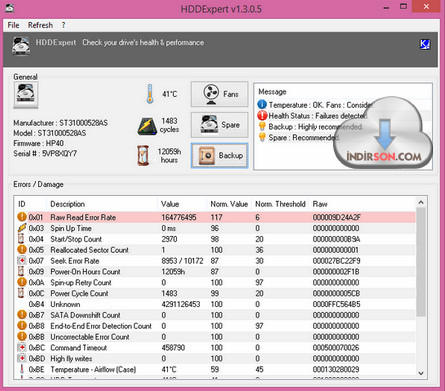Select the High fly writes row
This screenshot has height=391, width=445.
click(x=215, y=359)
